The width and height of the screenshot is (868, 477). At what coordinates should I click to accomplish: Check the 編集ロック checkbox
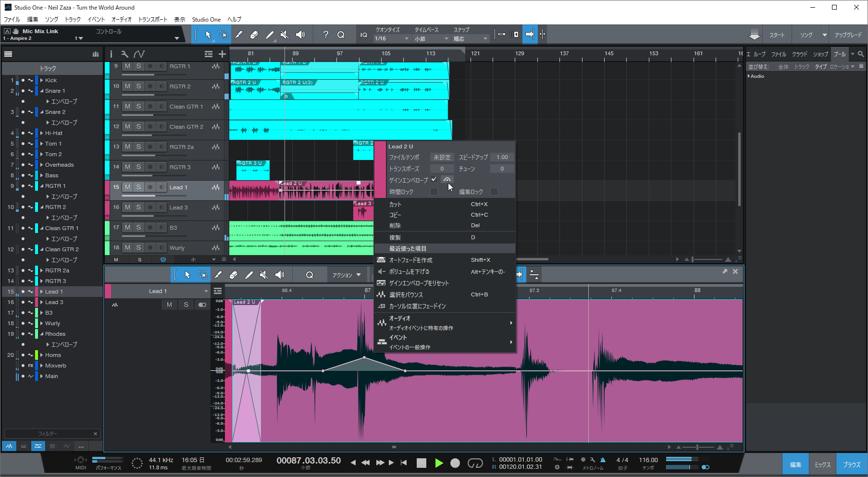pyautogui.click(x=494, y=192)
